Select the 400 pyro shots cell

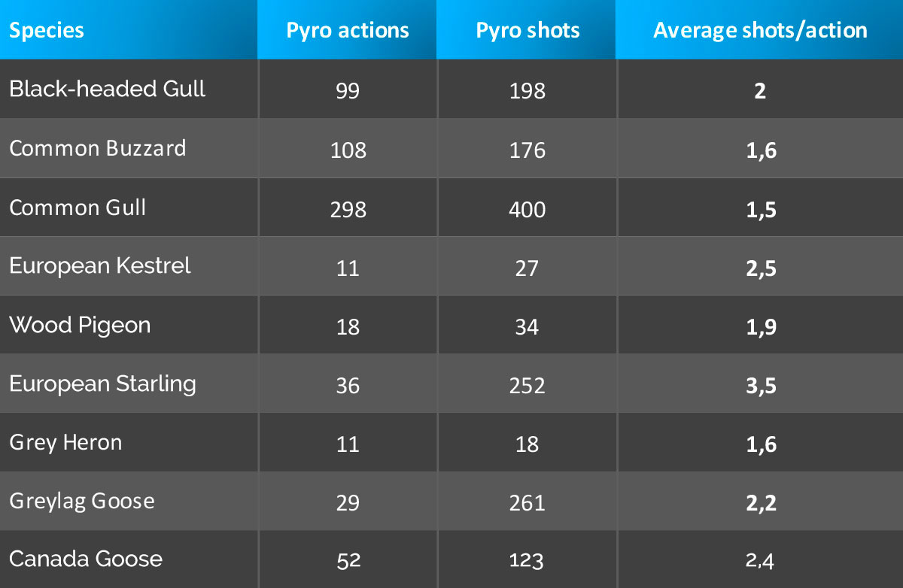[528, 209]
